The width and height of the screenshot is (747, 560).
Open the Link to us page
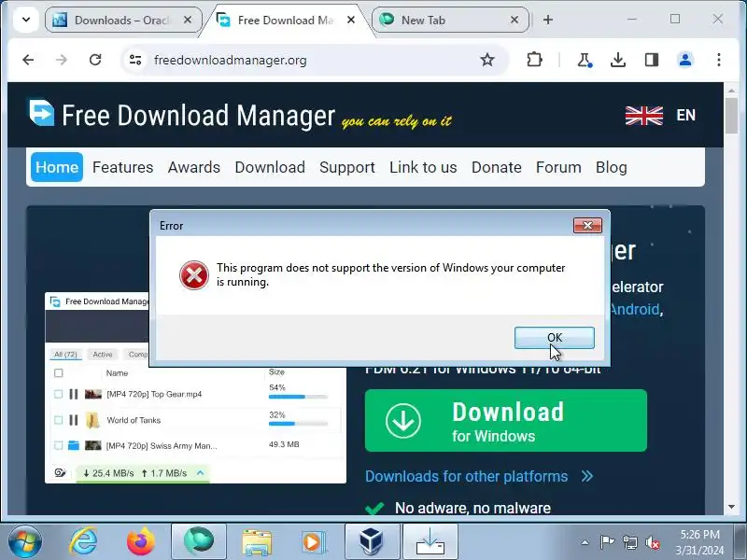[423, 167]
